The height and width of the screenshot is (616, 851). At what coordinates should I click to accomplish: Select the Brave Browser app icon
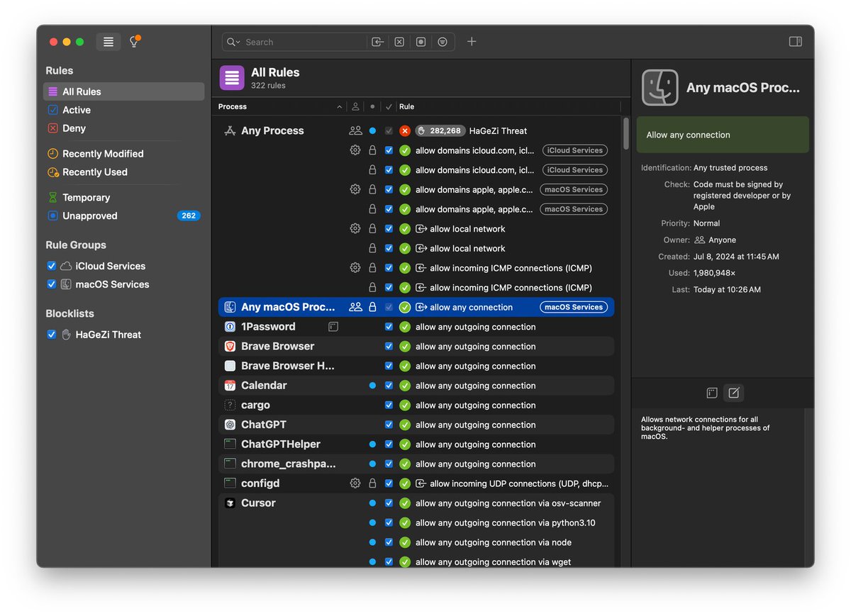point(230,347)
